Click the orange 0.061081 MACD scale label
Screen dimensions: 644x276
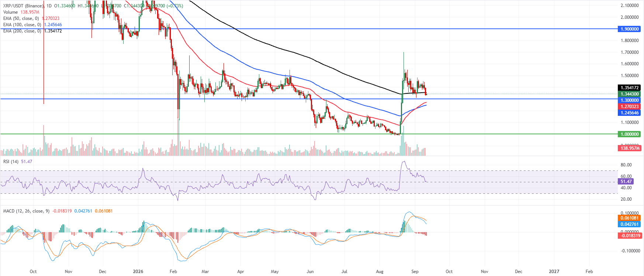[629, 218]
